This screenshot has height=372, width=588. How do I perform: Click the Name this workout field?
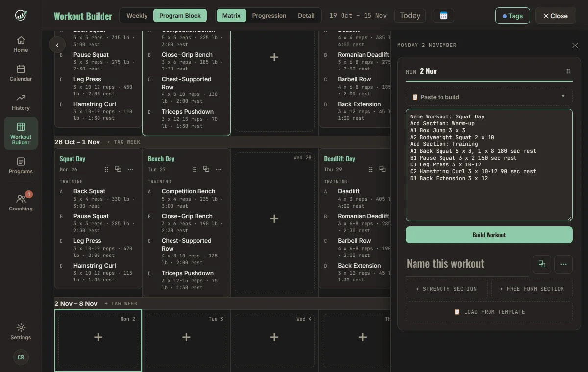tap(467, 264)
